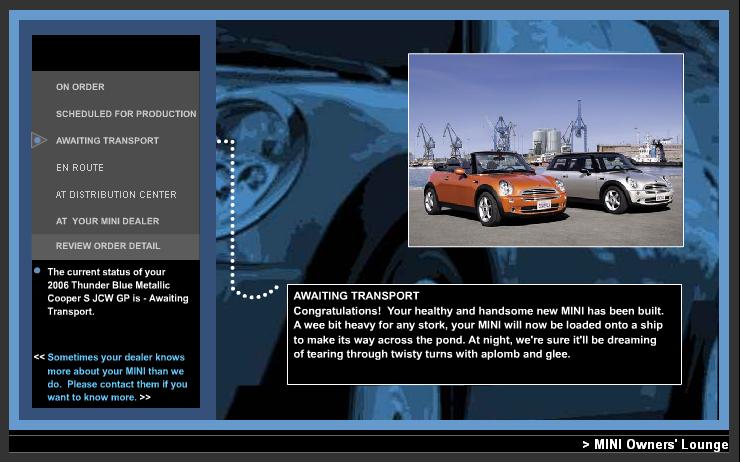The height and width of the screenshot is (462, 740).
Task: Click the arrow indicator beside Awaiting Transport
Action: tap(39, 141)
